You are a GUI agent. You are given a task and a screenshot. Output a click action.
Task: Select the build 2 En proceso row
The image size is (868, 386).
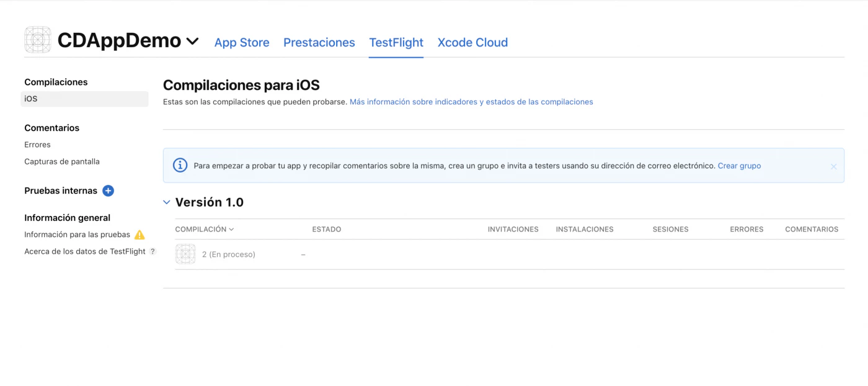coord(229,254)
